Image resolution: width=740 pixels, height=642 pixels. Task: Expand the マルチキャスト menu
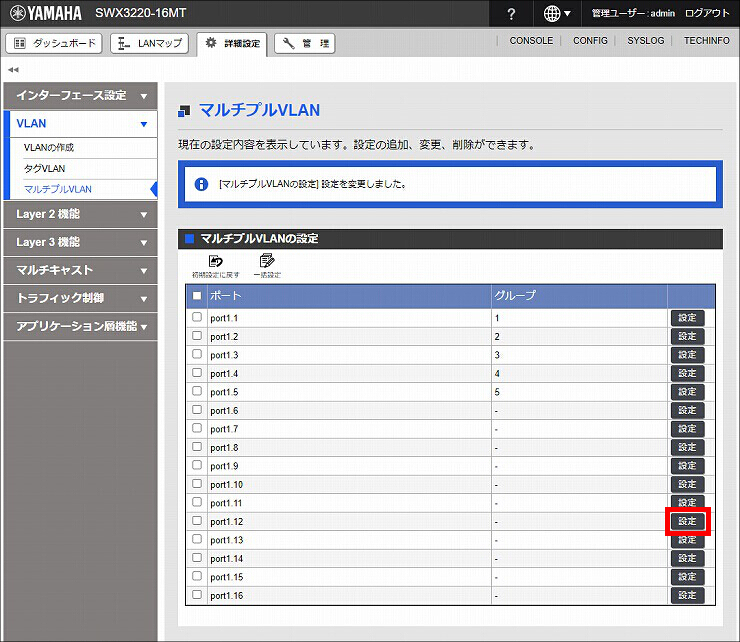click(81, 270)
